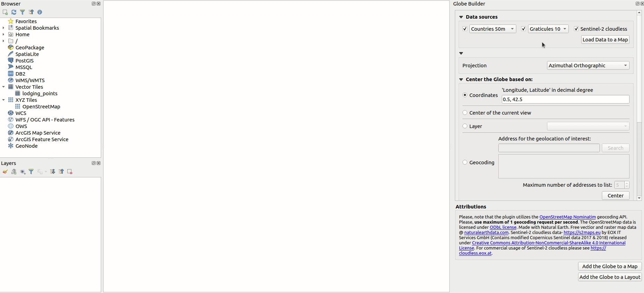This screenshot has width=644, height=293.
Task: Uncheck the Sentinel-2 cloudless checkbox
Action: pos(576,29)
